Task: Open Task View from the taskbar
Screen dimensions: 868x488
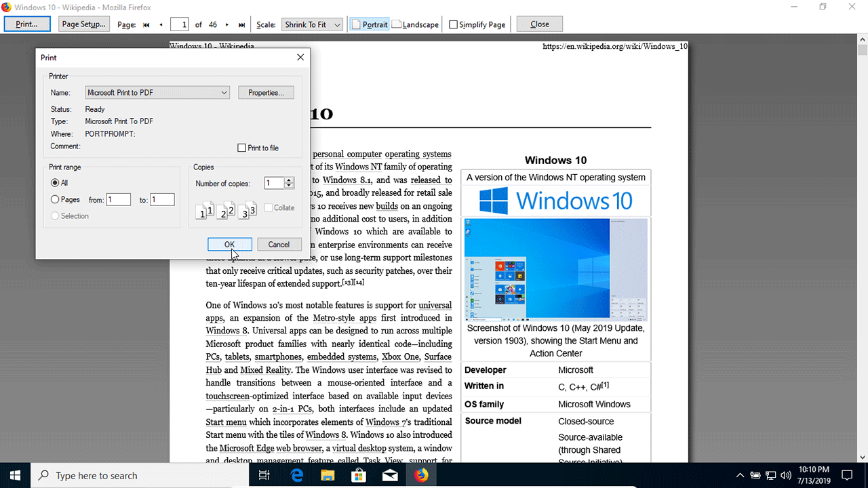Action: click(x=264, y=474)
